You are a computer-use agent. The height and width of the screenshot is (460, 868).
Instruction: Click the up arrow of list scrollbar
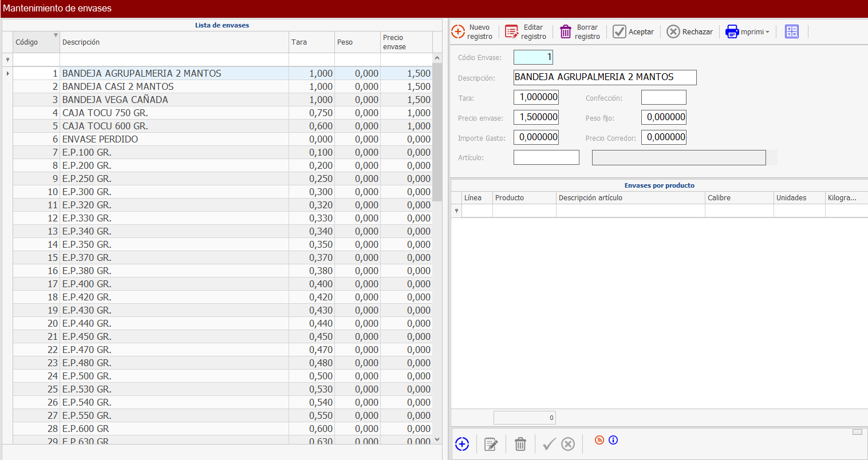pyautogui.click(x=437, y=58)
